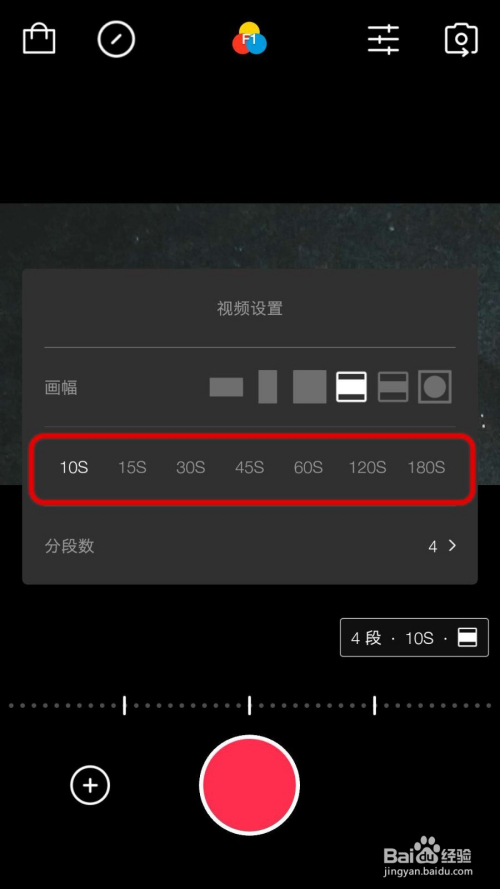
Task: Select the highlighted letterbox frame option
Action: [x=351, y=387]
